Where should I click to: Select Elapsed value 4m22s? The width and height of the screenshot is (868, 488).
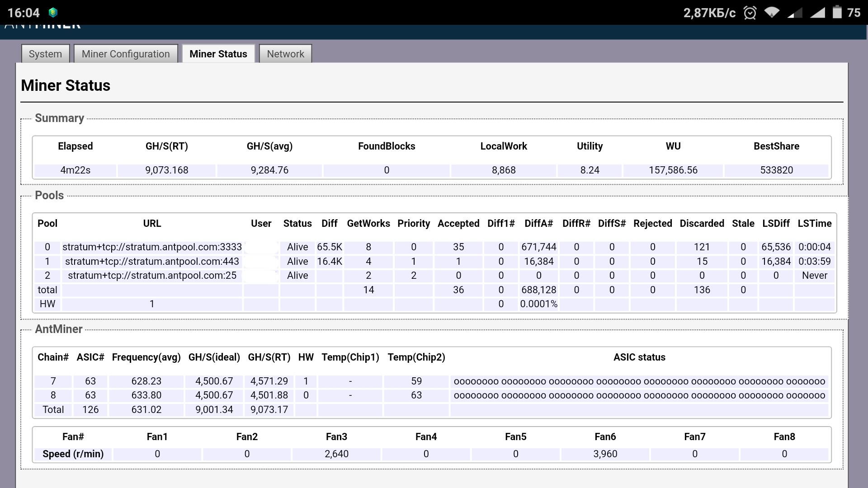[75, 170]
